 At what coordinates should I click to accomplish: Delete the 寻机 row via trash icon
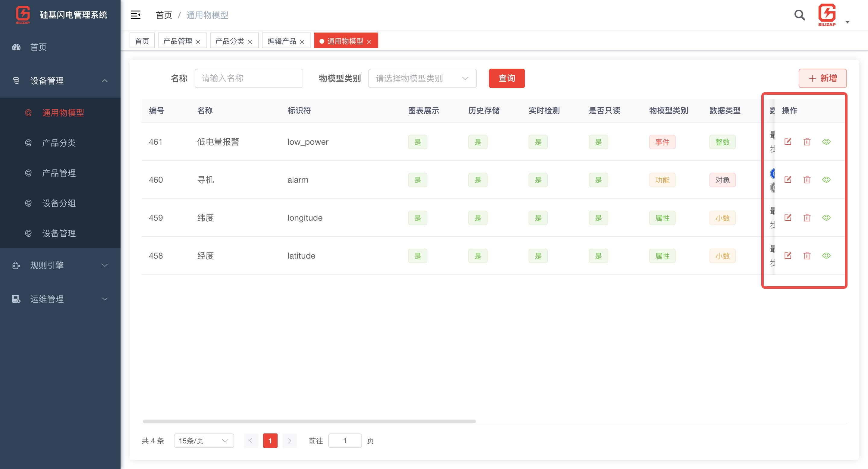click(x=807, y=180)
